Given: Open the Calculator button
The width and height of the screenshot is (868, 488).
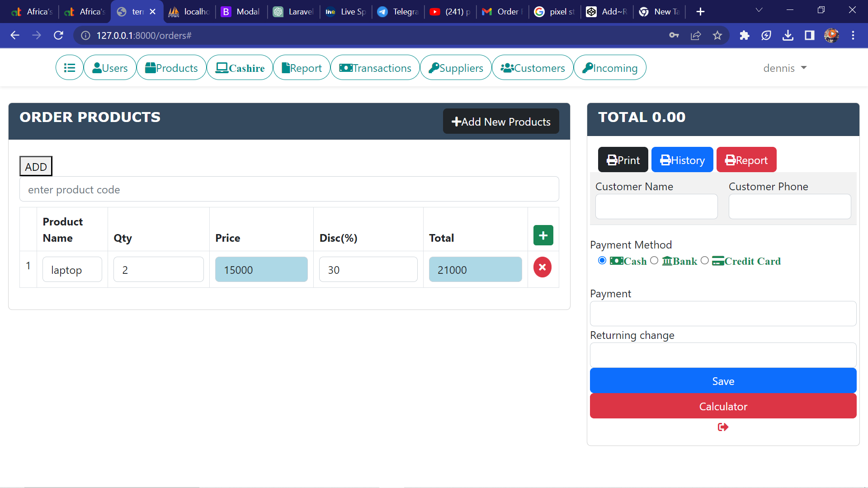Looking at the screenshot, I should [723, 406].
